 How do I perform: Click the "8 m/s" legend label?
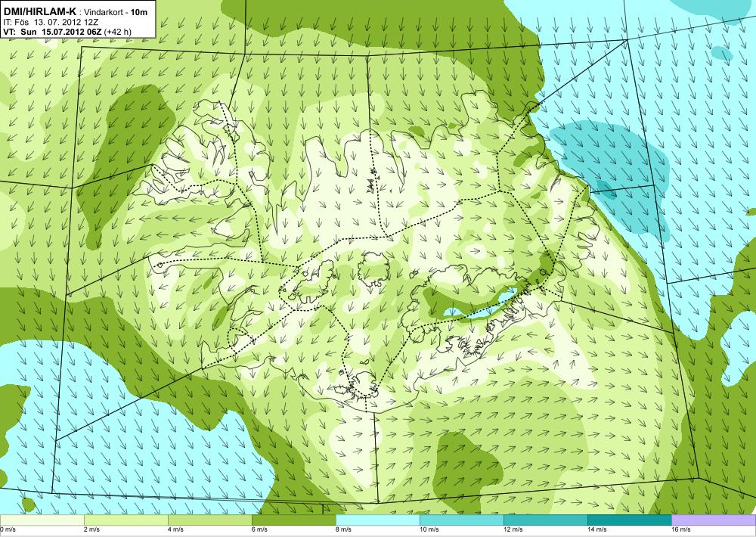click(344, 529)
